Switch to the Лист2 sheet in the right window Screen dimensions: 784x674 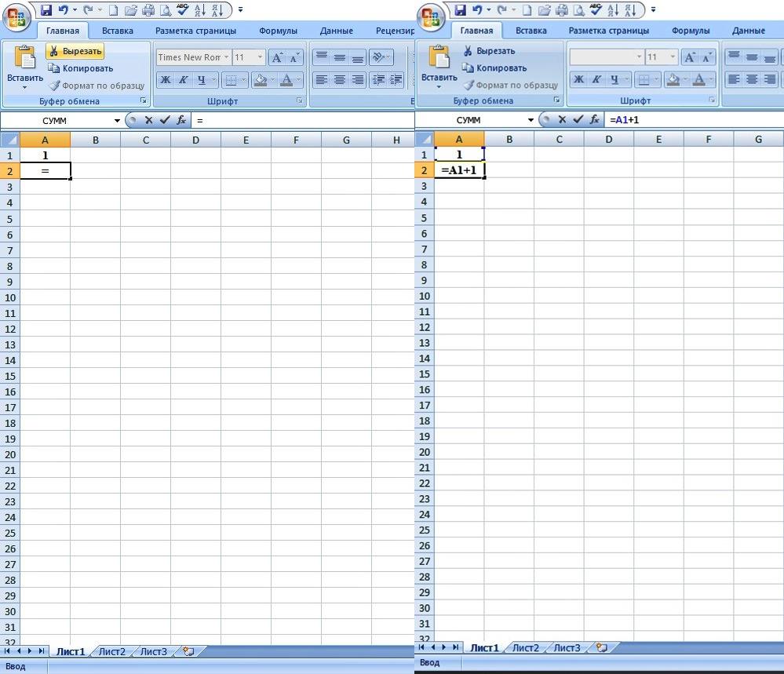(525, 647)
